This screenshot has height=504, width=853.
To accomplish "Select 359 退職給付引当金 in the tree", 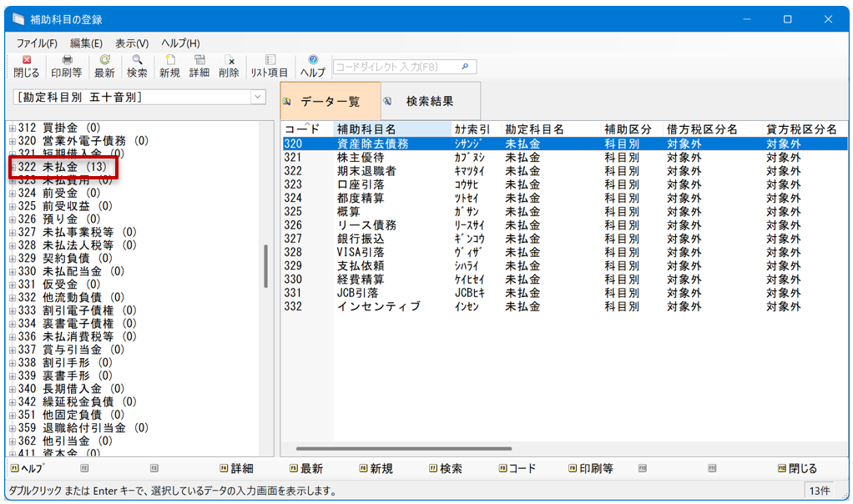I will tap(83, 428).
